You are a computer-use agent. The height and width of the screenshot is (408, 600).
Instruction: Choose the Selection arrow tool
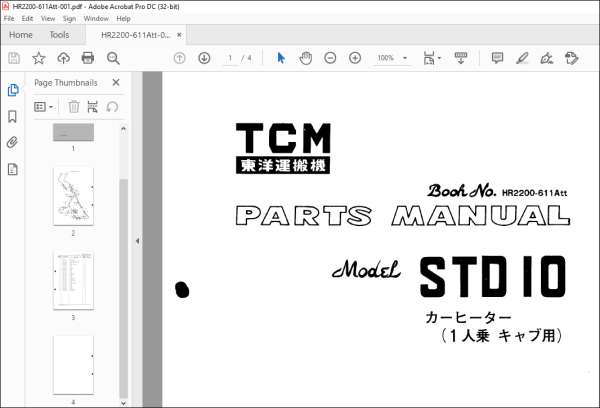281,58
